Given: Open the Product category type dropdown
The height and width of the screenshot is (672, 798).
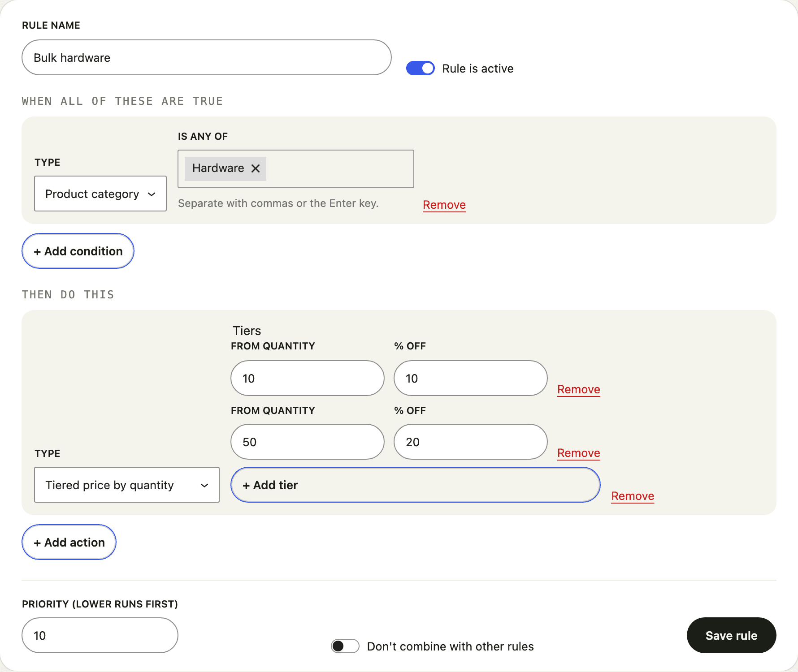Looking at the screenshot, I should coord(100,194).
